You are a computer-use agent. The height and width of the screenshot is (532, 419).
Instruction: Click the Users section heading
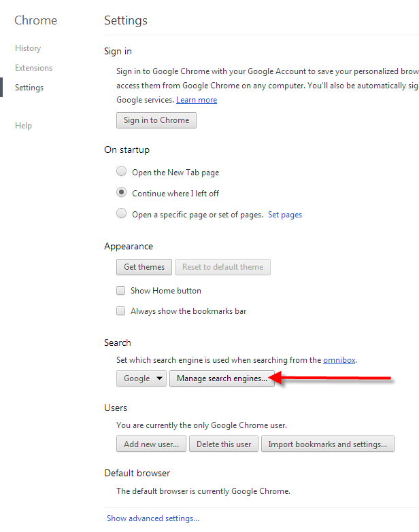point(116,408)
